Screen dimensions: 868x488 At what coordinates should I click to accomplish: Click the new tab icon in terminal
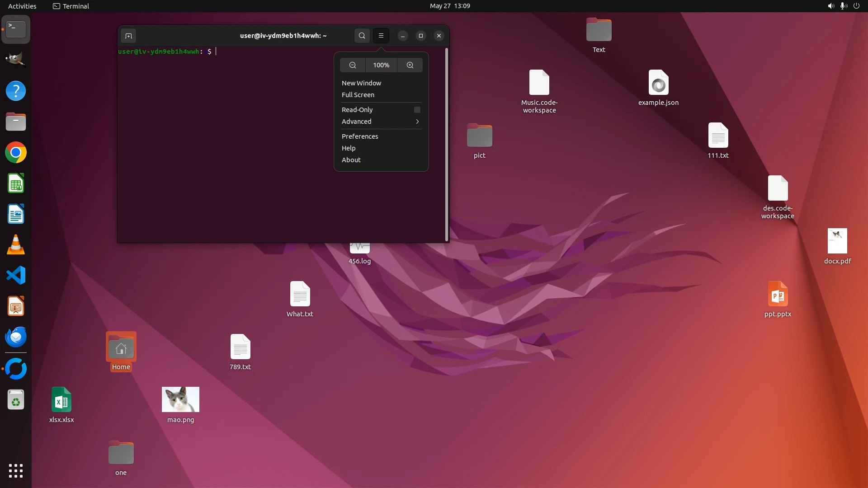128,36
